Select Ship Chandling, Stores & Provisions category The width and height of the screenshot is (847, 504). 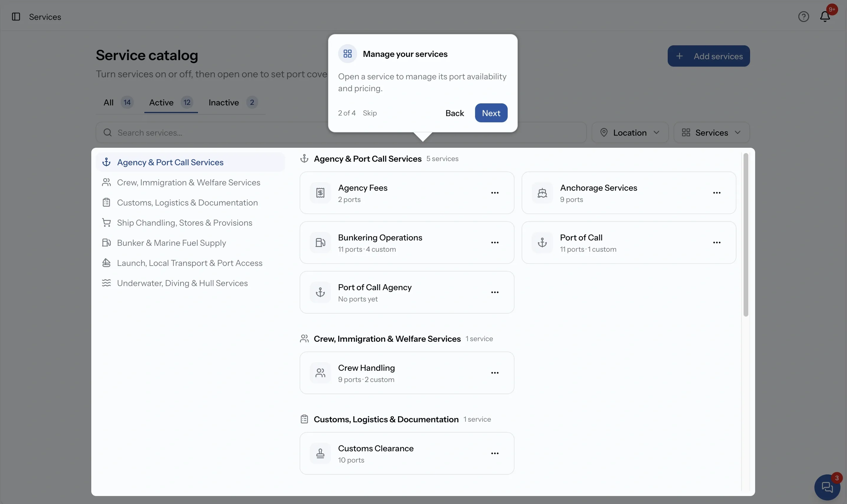pyautogui.click(x=190, y=223)
